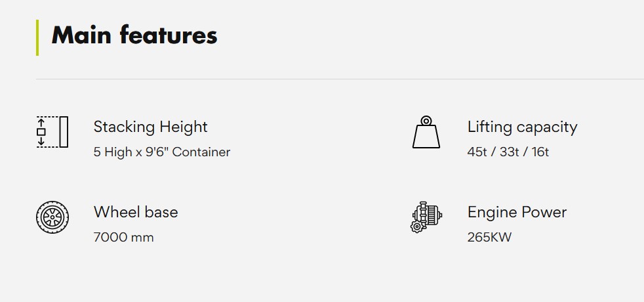
Task: Click the "16t" capacity value
Action: click(539, 152)
